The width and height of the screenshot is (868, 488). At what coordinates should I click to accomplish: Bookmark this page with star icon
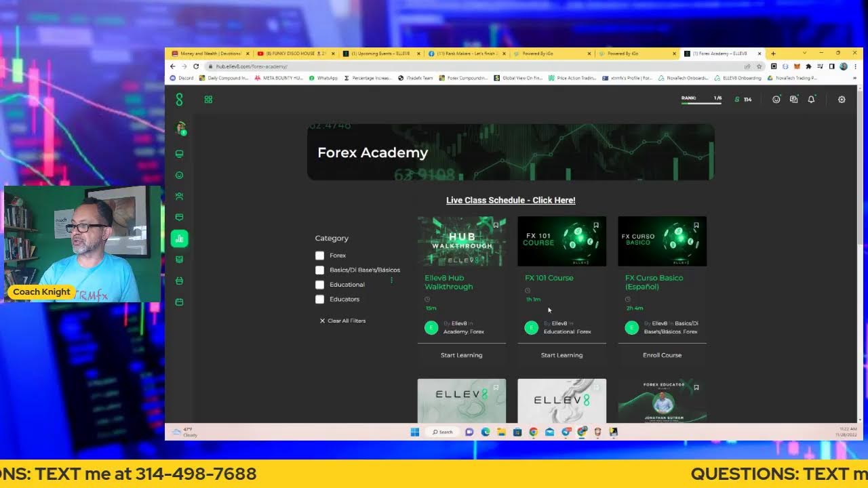[x=759, y=66]
